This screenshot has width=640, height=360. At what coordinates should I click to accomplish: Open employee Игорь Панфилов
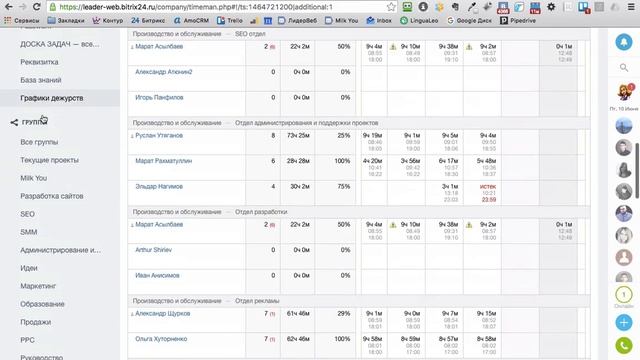point(159,98)
